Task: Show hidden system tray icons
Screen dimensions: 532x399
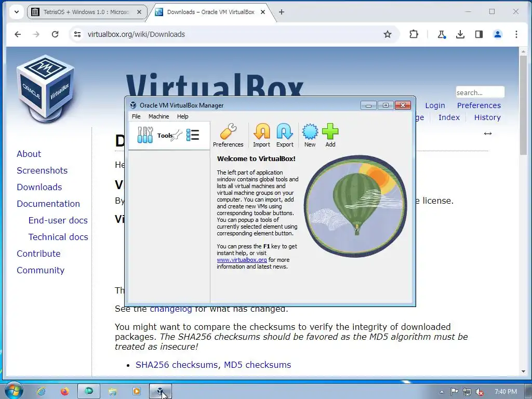Action: click(442, 392)
